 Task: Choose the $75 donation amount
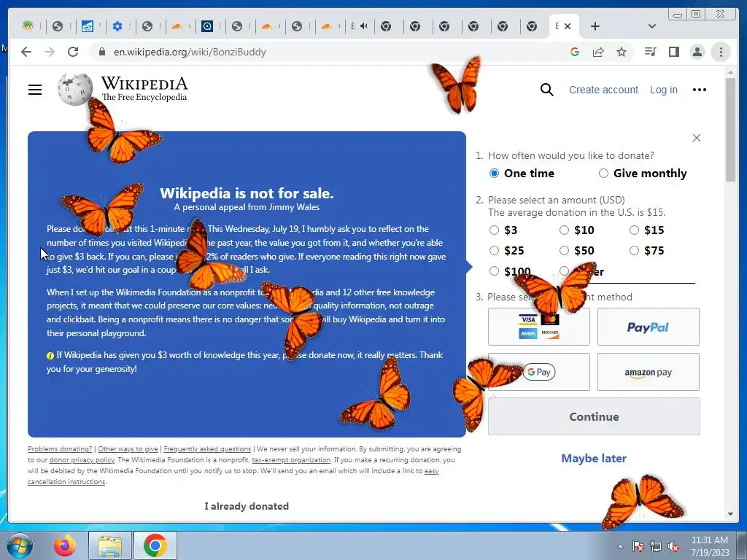[x=634, y=251]
